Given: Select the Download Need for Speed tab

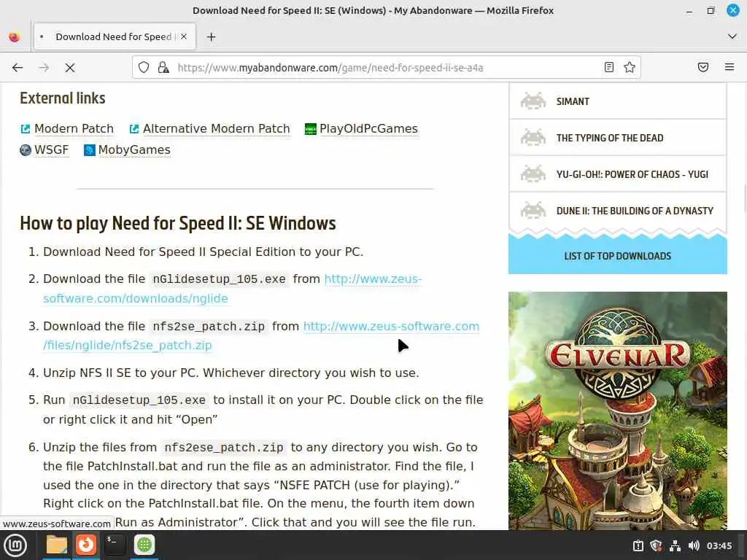Looking at the screenshot, I should click(x=115, y=36).
